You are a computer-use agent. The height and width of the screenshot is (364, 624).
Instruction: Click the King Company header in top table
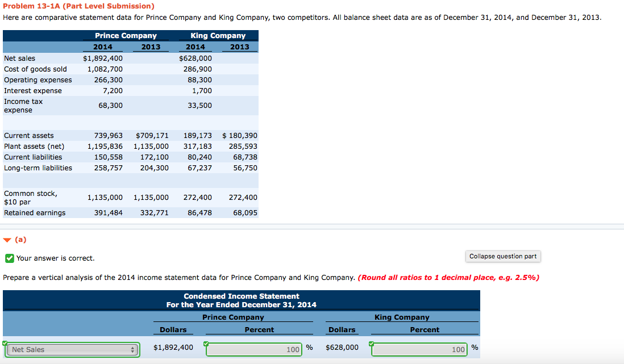pos(218,36)
